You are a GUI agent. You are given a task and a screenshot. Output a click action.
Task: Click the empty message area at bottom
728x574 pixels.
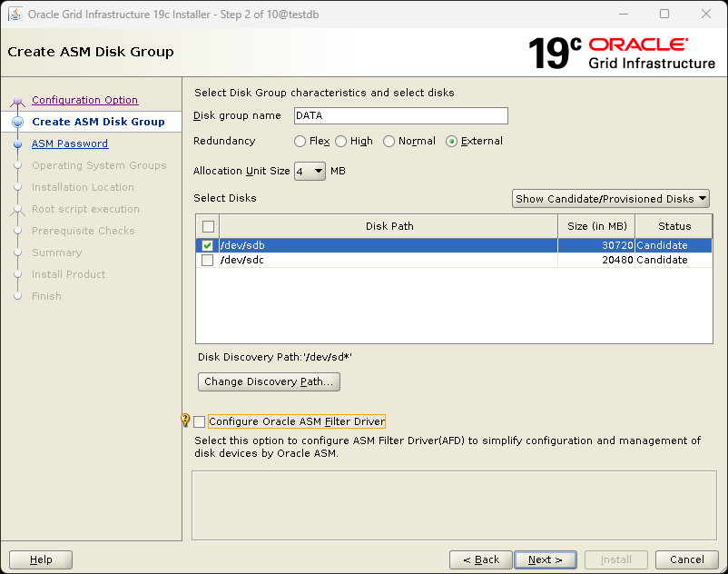click(x=454, y=506)
